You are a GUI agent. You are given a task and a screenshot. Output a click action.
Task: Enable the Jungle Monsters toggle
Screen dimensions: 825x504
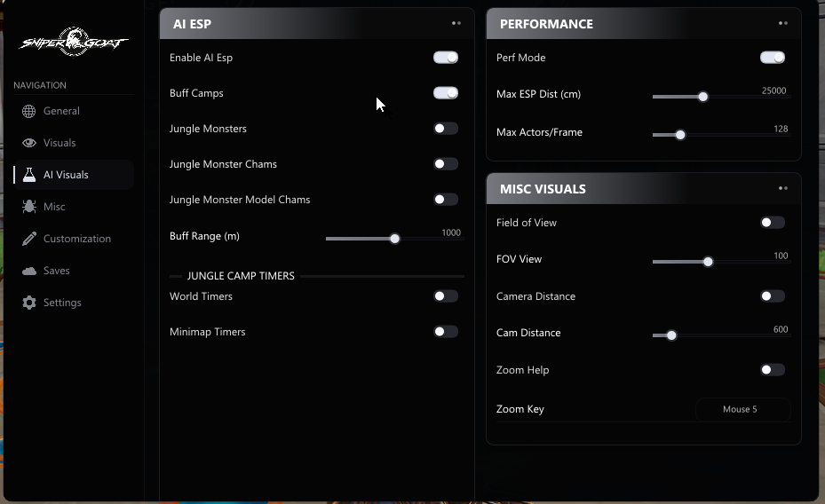446,129
